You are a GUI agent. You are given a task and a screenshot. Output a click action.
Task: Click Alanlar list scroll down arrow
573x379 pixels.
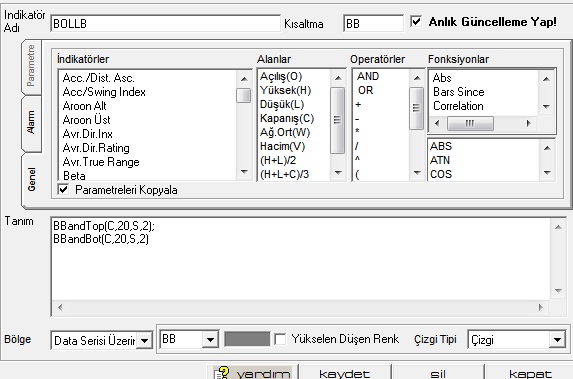coord(338,173)
